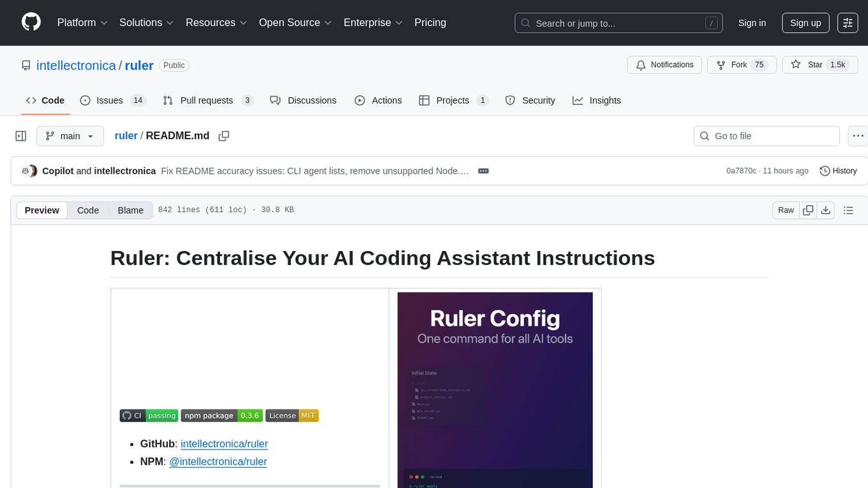
Task: Expand the Enterprise menu
Action: (373, 22)
